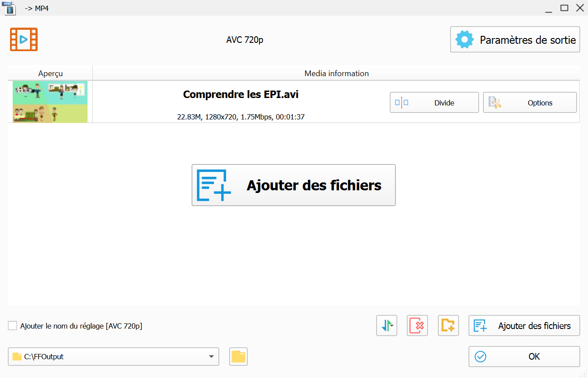Click the MP4 file icon in title bar
The height and width of the screenshot is (378, 588).
coord(9,8)
